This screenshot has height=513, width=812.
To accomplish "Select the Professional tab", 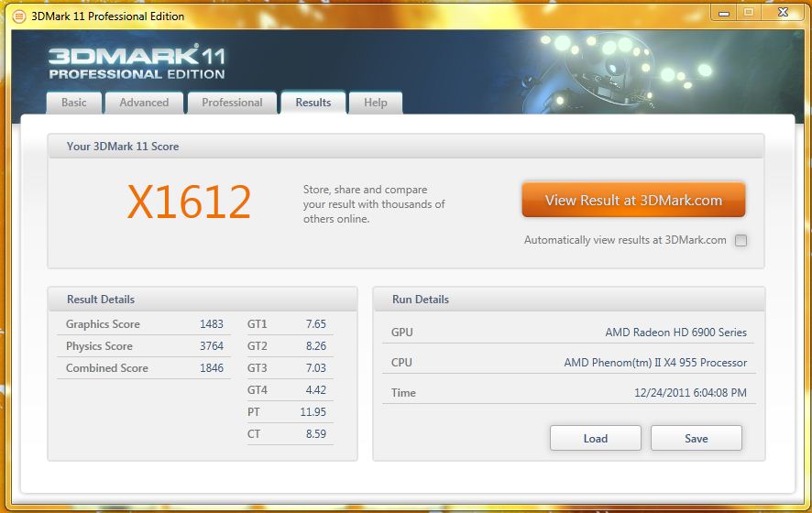I will pos(232,103).
